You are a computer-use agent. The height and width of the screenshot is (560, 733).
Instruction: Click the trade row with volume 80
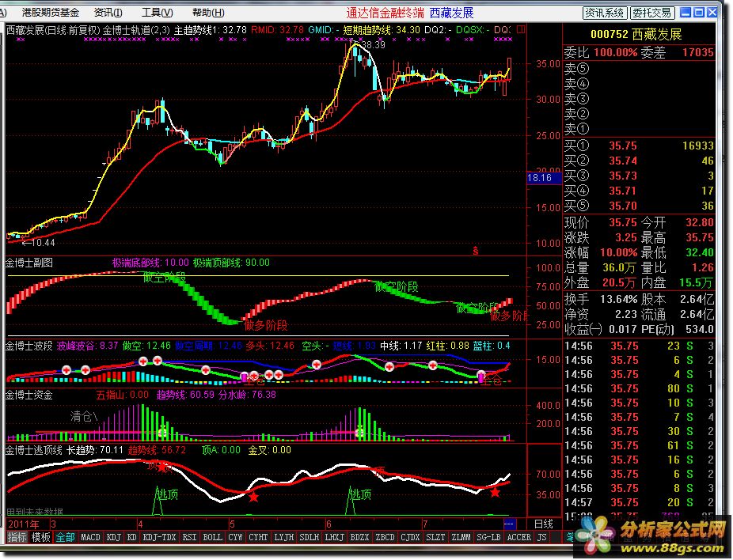[x=639, y=388]
